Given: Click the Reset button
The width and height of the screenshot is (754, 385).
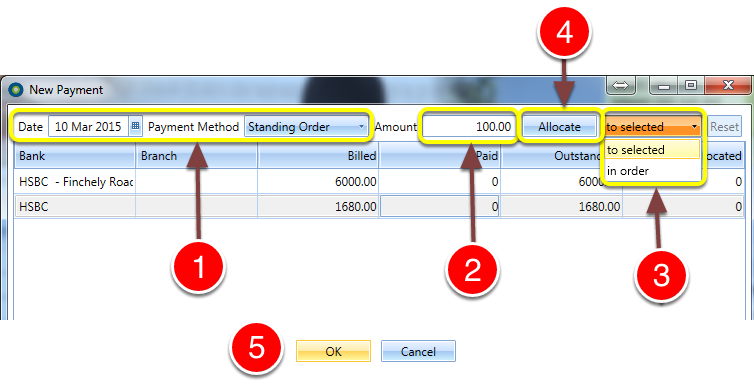Looking at the screenshot, I should (724, 127).
